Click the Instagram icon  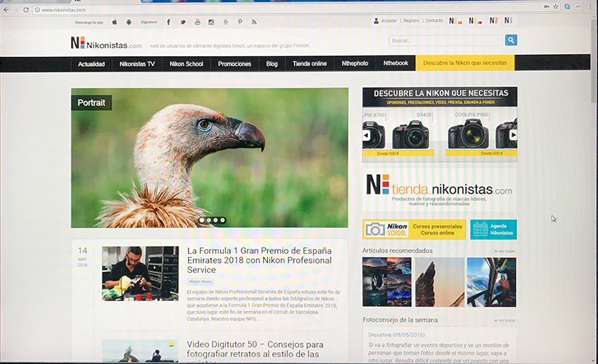click(x=211, y=22)
